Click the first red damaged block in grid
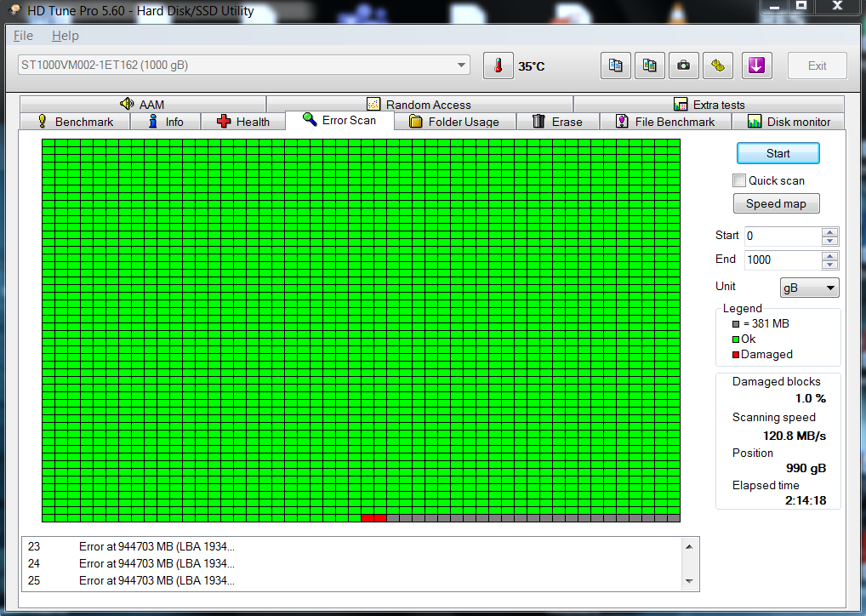 tap(367, 518)
